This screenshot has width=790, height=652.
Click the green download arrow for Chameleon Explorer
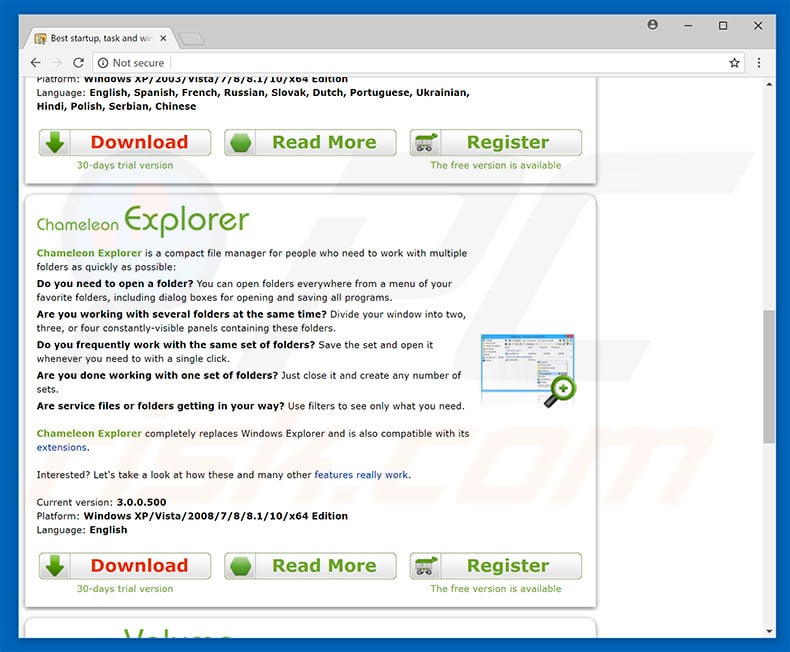click(x=54, y=566)
